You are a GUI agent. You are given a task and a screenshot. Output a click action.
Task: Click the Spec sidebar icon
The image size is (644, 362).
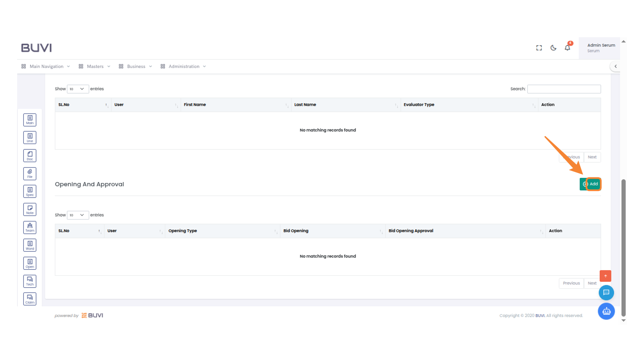[30, 191]
